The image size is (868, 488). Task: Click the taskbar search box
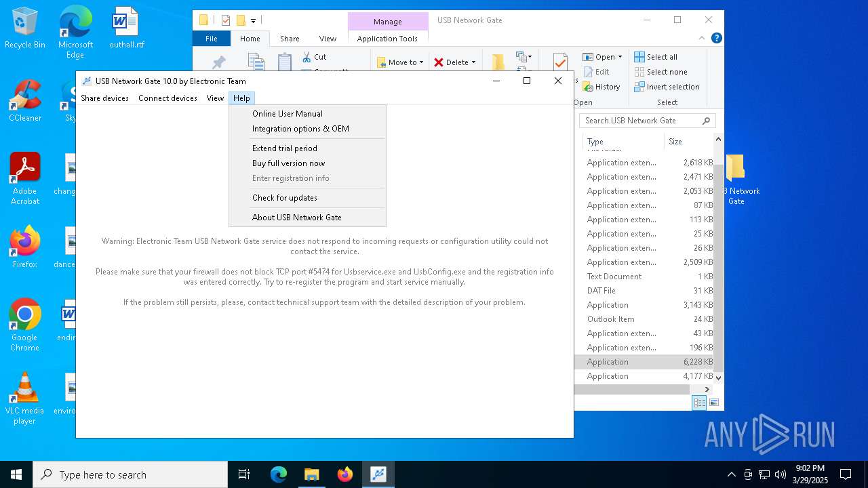[x=130, y=474]
